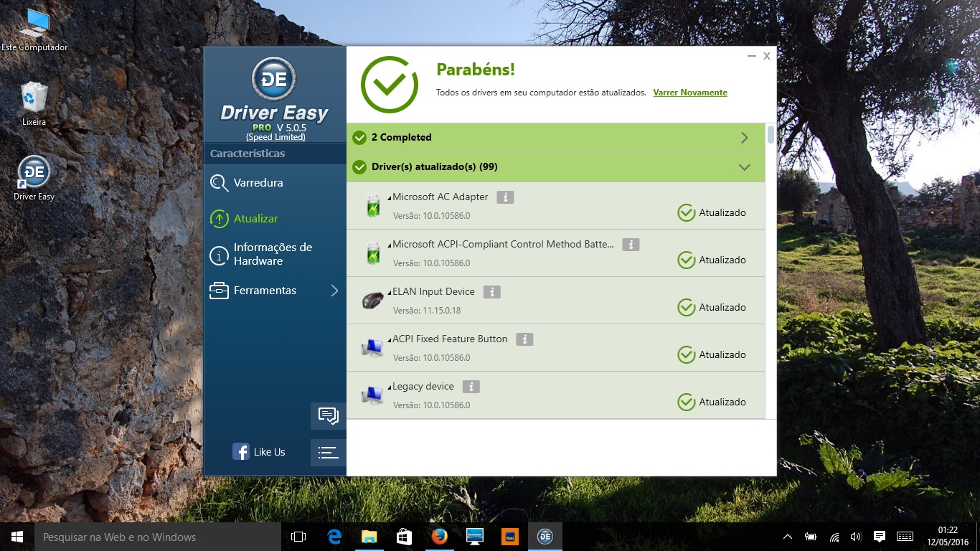Open Lixeira recycle bin desktop icon
The height and width of the screenshot is (551, 980).
(x=34, y=104)
